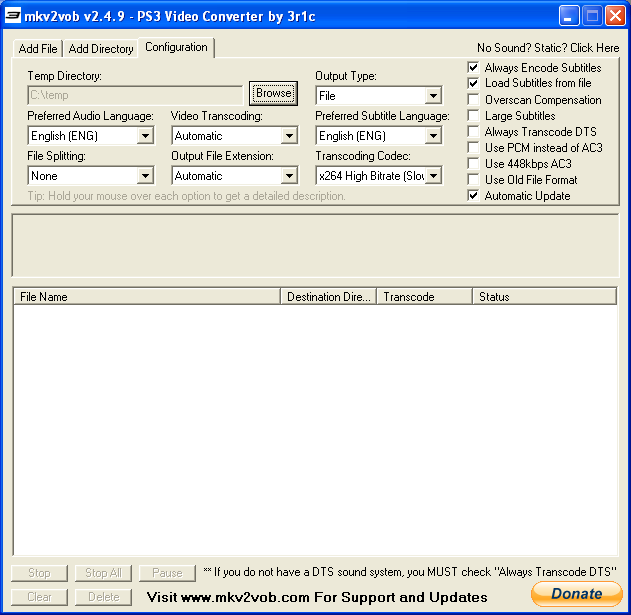Click the Status column header
The height and width of the screenshot is (615, 631).
pos(544,297)
